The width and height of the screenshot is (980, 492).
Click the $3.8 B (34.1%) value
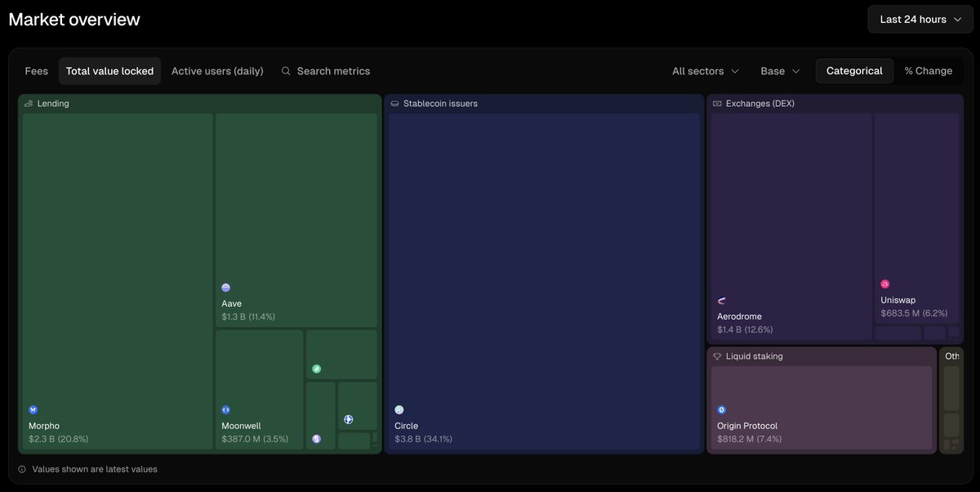pos(423,439)
